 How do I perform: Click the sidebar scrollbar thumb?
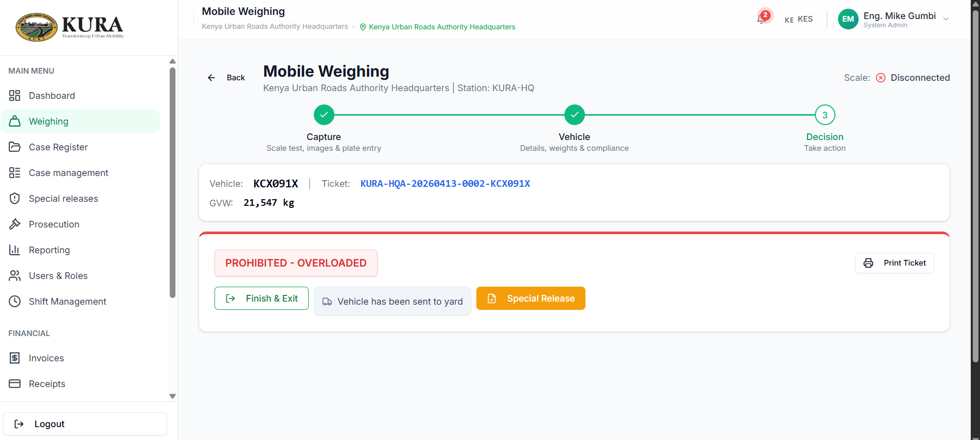[172, 183]
